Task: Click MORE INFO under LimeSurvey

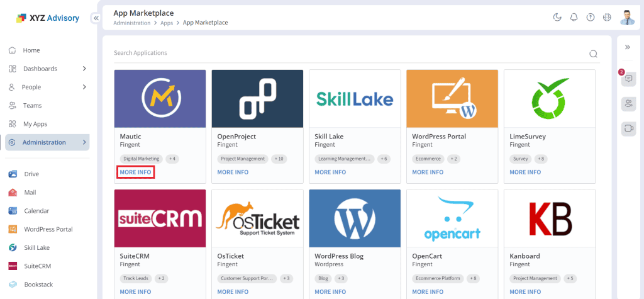Action: [525, 172]
